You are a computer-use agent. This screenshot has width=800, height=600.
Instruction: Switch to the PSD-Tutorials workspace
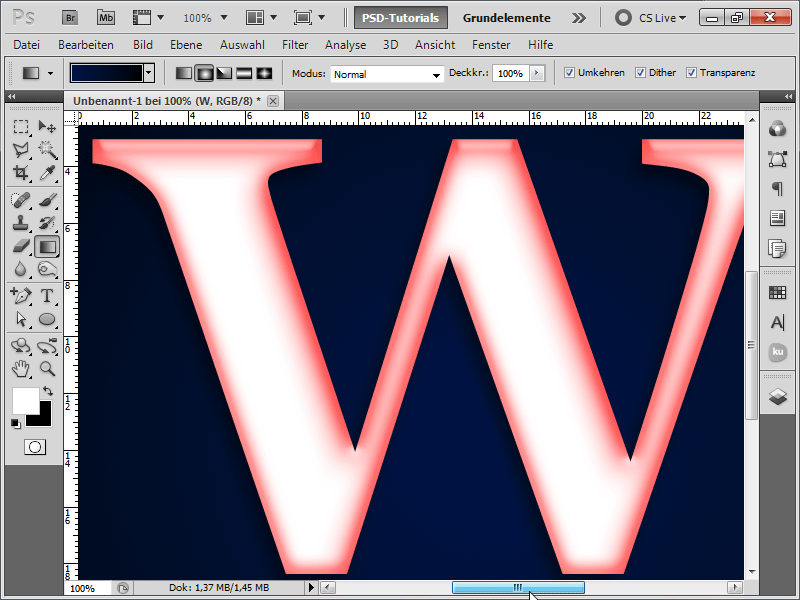(x=401, y=18)
